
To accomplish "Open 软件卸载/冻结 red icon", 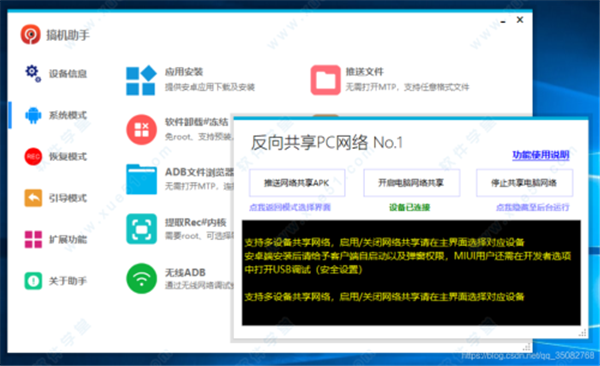I will coord(142,130).
